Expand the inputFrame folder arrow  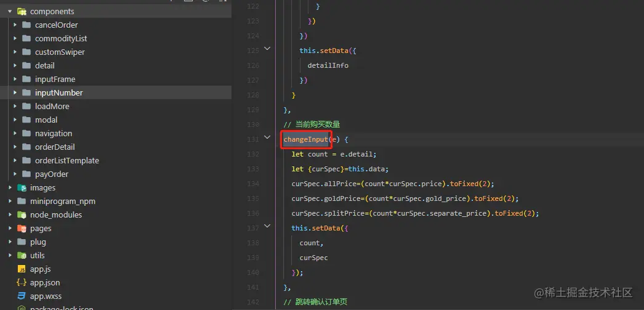click(x=15, y=80)
